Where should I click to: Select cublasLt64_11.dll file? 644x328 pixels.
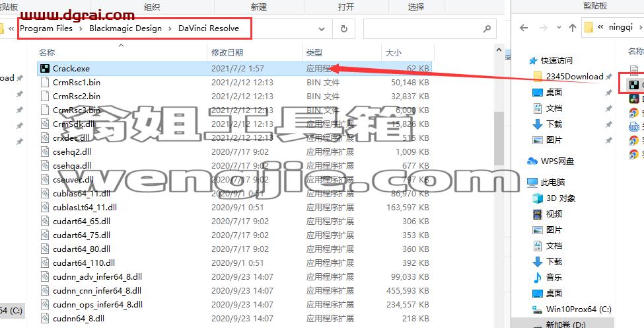coord(235,208)
